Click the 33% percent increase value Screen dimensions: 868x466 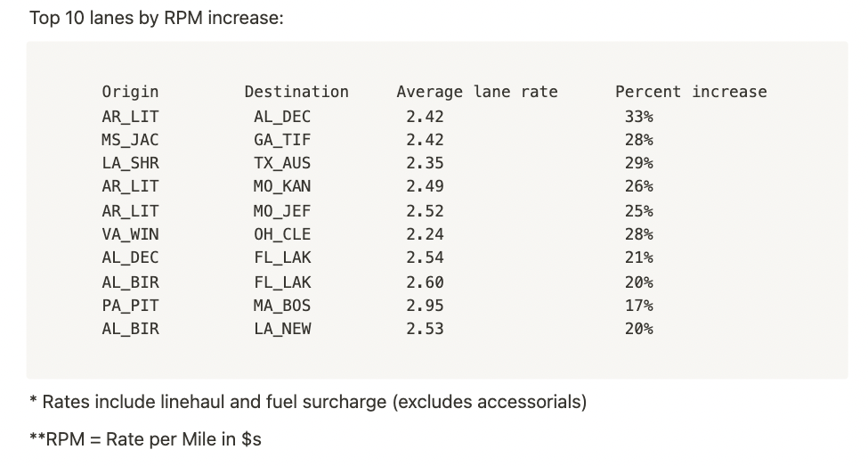638,117
